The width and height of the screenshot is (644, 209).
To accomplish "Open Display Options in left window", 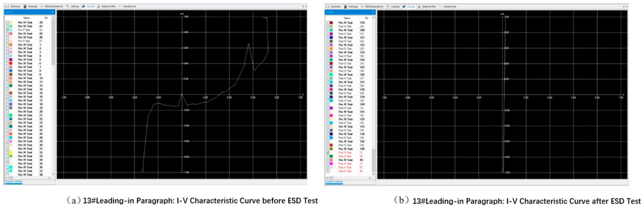I will click(x=14, y=181).
